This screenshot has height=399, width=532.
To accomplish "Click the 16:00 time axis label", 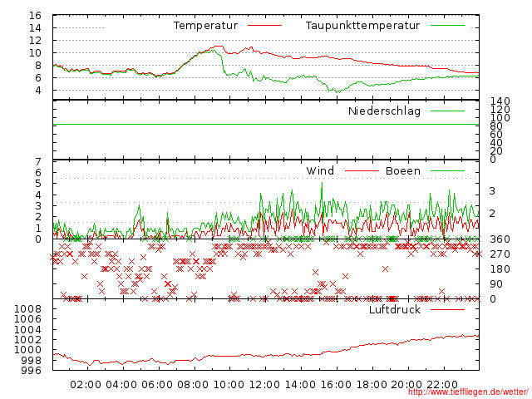I will point(336,384).
